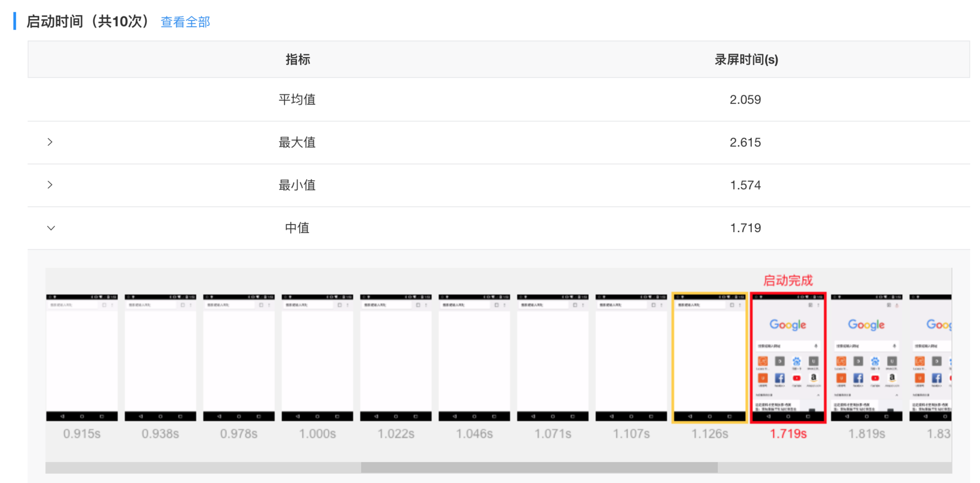Screen dimensions: 980x483
Task: Select the frame thumbnail at 0.915s
Action: pyautogui.click(x=82, y=357)
